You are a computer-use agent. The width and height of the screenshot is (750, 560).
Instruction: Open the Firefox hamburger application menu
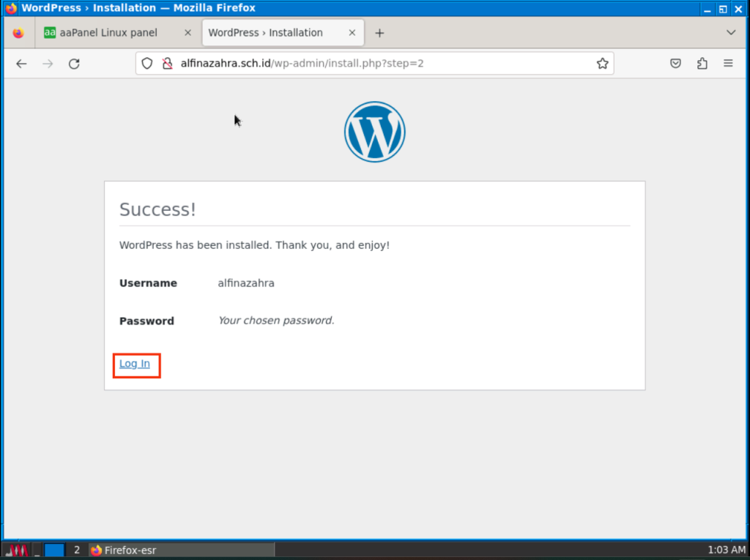pyautogui.click(x=728, y=64)
